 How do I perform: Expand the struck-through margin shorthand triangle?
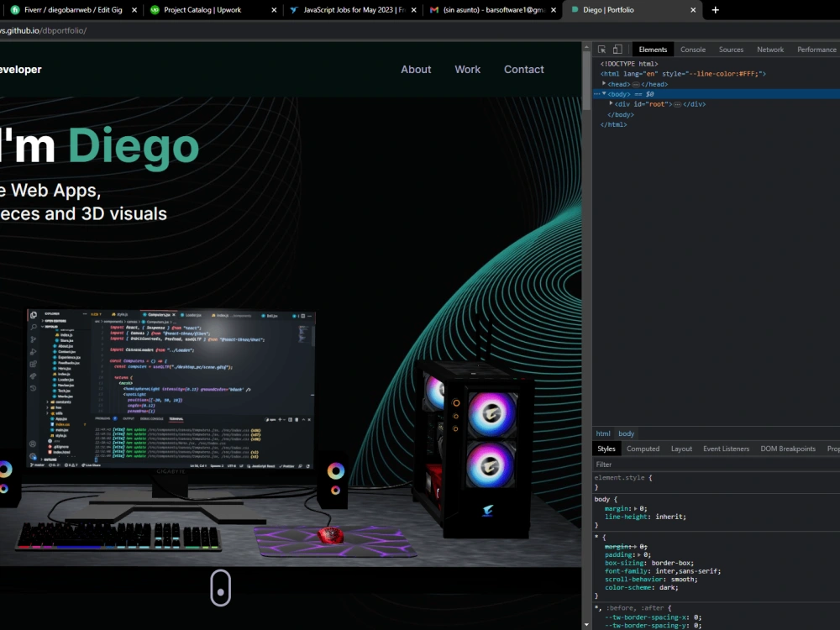pyautogui.click(x=636, y=547)
